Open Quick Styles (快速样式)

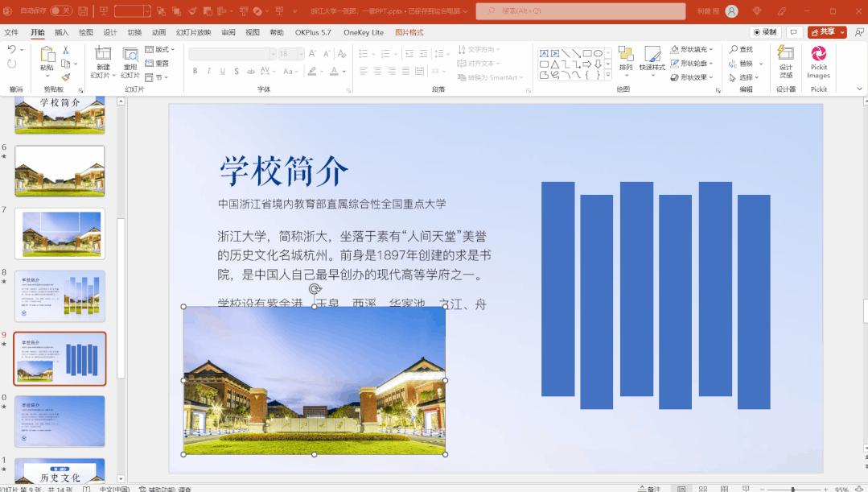652,64
